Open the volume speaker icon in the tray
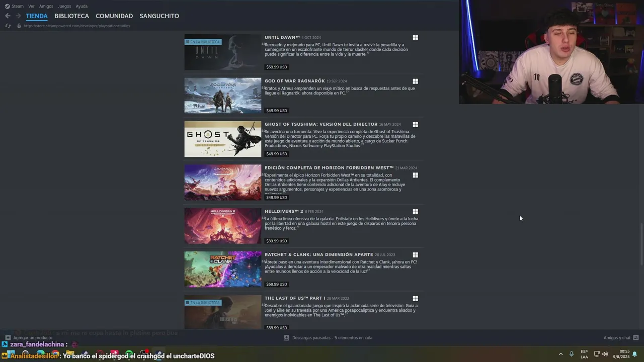 [x=605, y=354]
